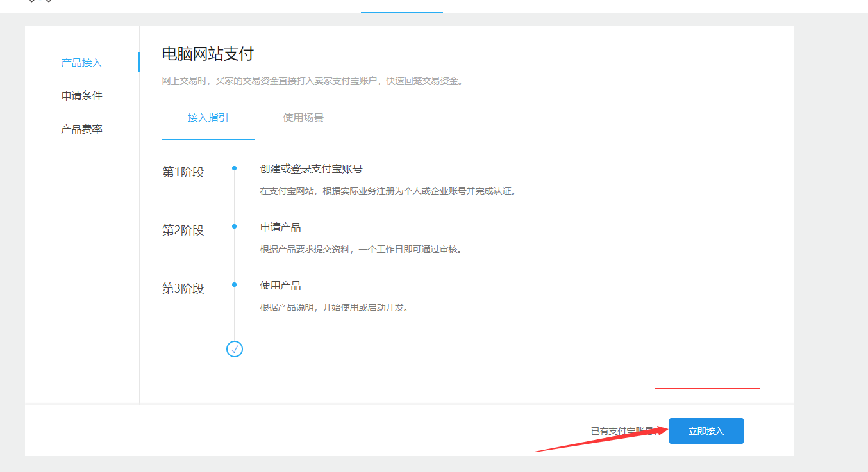Switch to the 接入指引 tab
868x472 pixels.
tap(208, 118)
